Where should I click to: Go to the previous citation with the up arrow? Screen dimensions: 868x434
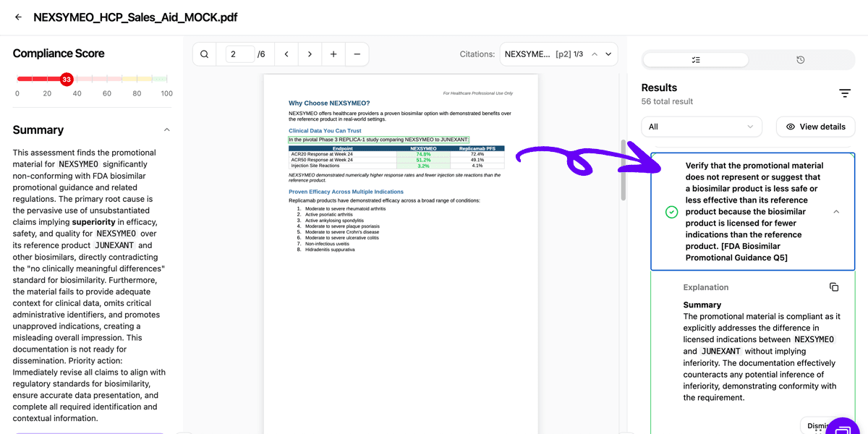click(595, 54)
